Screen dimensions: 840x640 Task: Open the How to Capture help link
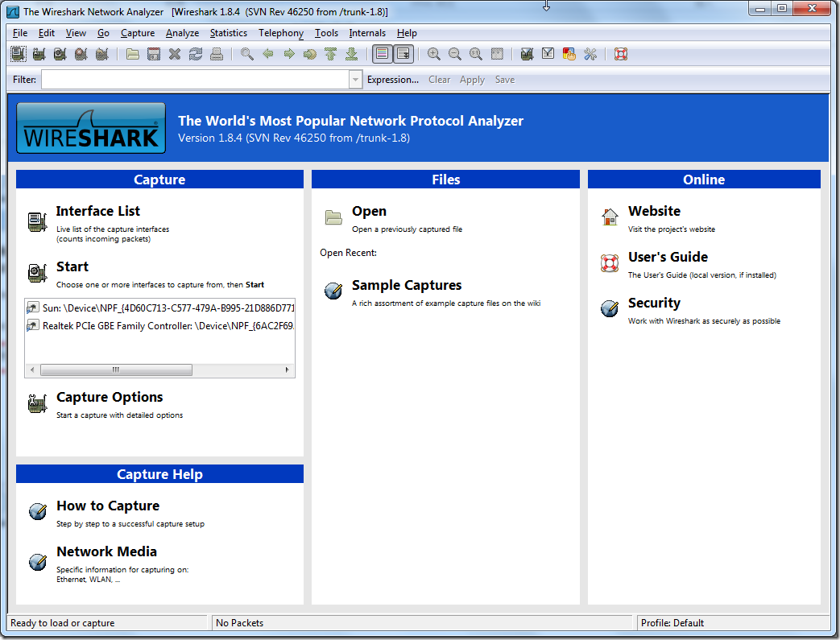108,506
